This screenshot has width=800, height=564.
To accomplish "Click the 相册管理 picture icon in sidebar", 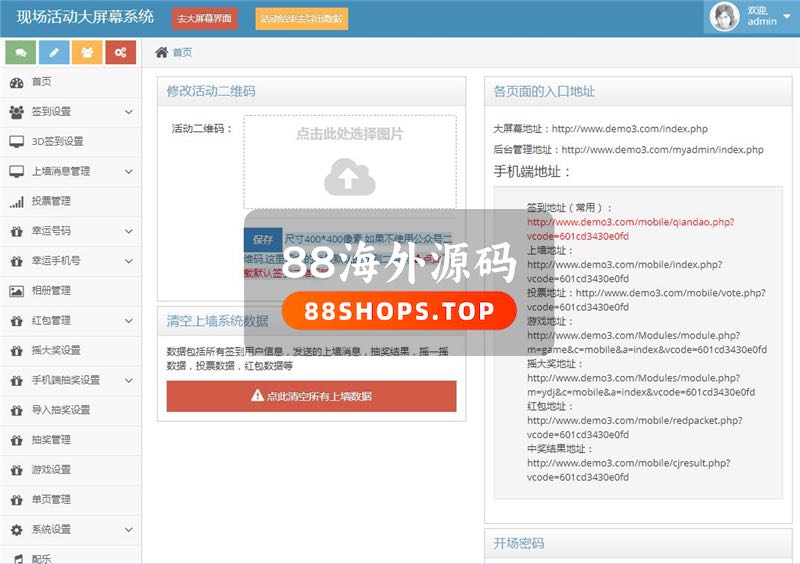I will click(16, 291).
